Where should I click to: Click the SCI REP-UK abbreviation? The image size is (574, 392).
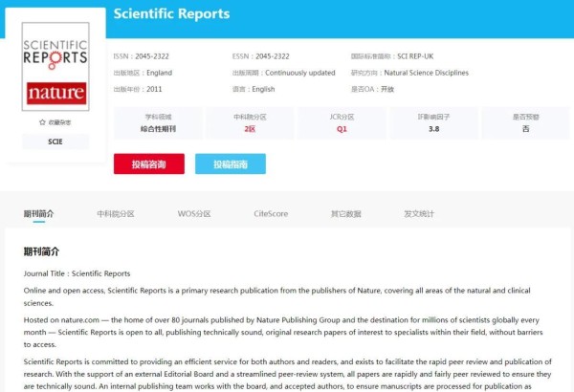(x=415, y=56)
